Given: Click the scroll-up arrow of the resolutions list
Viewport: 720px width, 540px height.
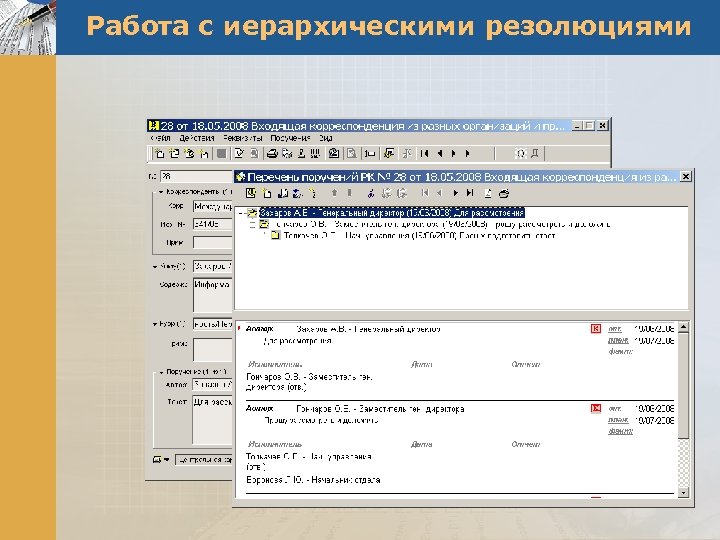Looking at the screenshot, I should pos(683,327).
